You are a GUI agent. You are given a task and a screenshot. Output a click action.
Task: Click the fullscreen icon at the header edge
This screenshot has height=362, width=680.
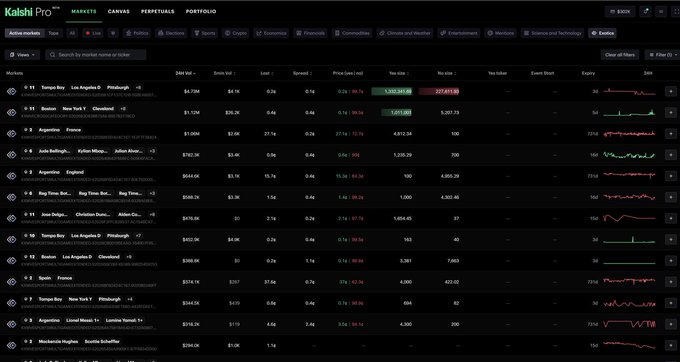click(676, 12)
